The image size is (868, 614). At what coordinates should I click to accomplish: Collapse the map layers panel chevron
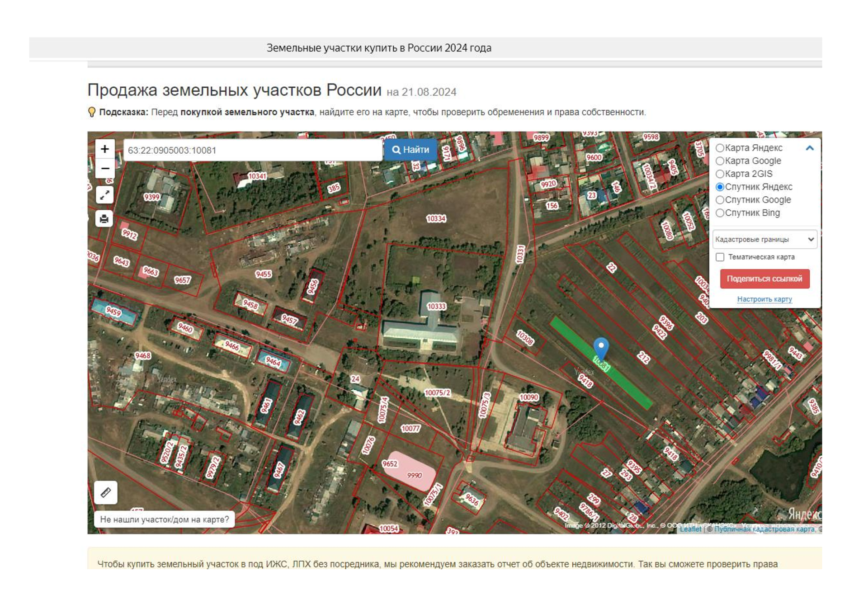pyautogui.click(x=810, y=148)
